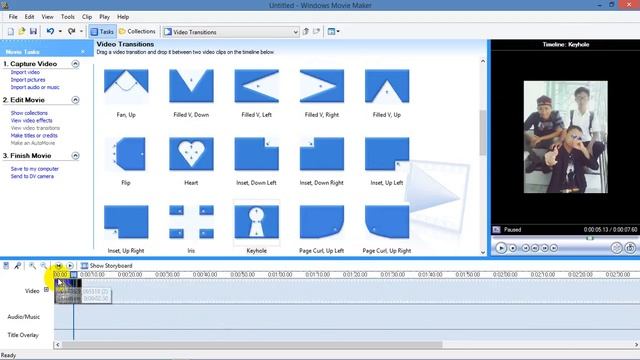Click the Show collections link
Image resolution: width=640 pixels, height=360 pixels.
pyautogui.click(x=29, y=113)
